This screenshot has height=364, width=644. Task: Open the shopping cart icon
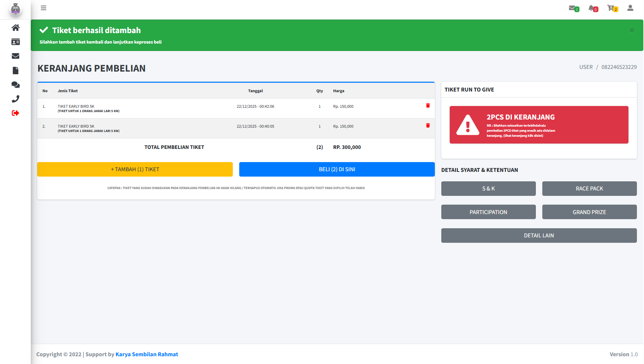tap(612, 8)
